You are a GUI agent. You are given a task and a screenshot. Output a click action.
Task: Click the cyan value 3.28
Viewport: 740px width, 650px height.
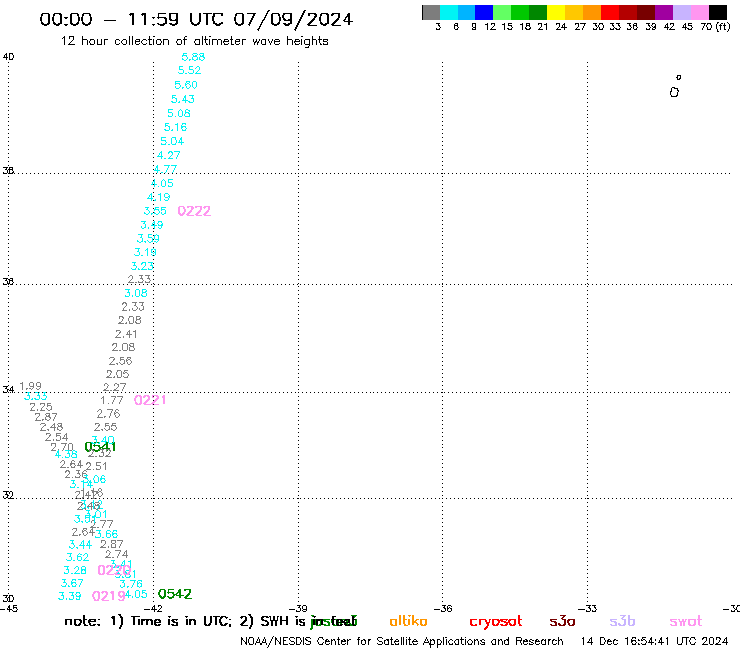[x=75, y=570]
